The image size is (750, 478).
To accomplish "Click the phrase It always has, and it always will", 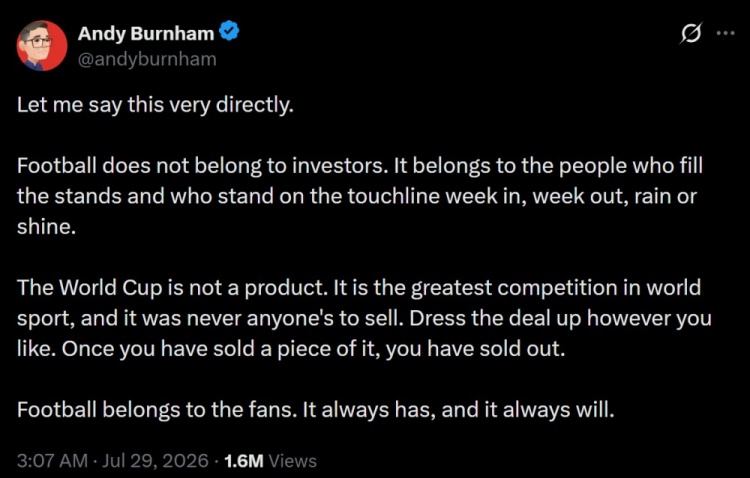I will click(x=459, y=410).
